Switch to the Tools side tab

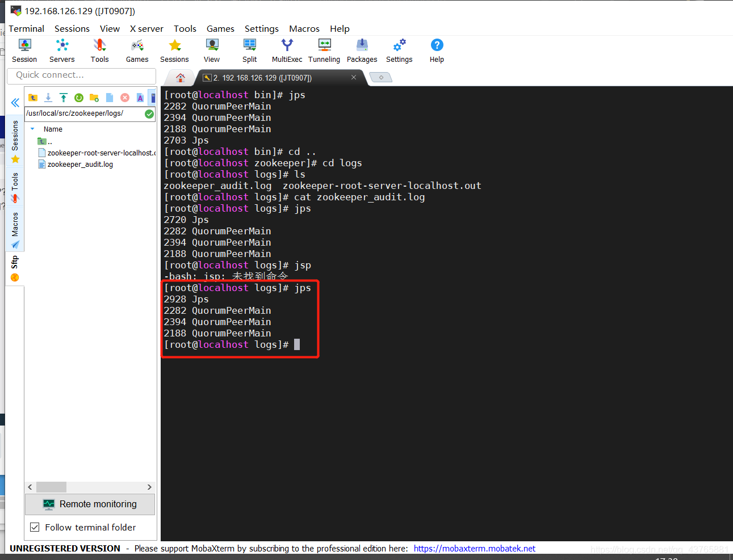(15, 187)
